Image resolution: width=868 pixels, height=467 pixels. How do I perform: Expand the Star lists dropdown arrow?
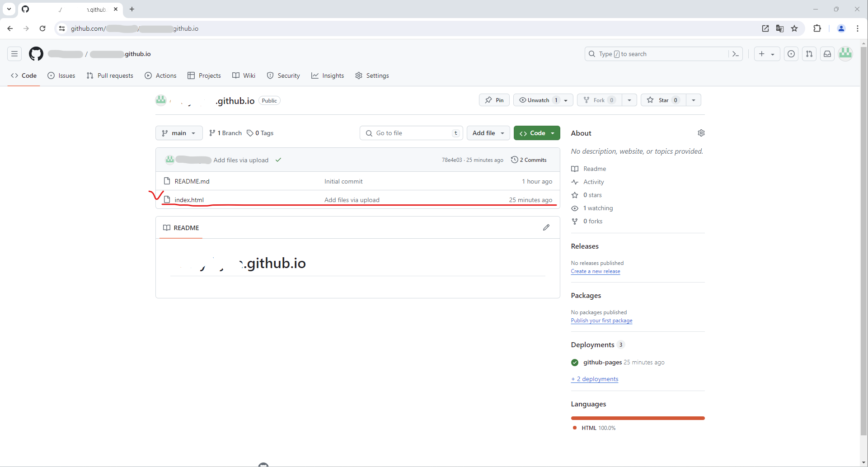(694, 100)
